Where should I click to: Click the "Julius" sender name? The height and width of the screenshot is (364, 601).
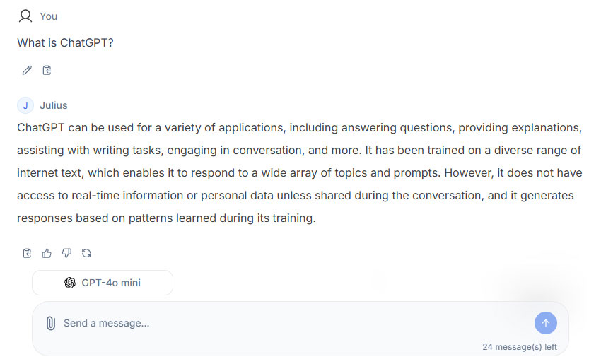click(54, 105)
